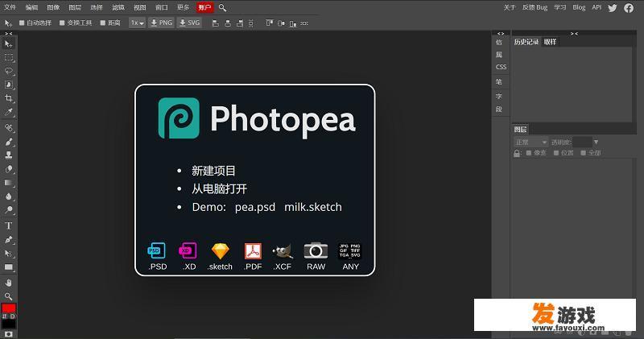This screenshot has width=644, height=339.
Task: Click 从电脑打开 on the start screen
Action: [219, 189]
